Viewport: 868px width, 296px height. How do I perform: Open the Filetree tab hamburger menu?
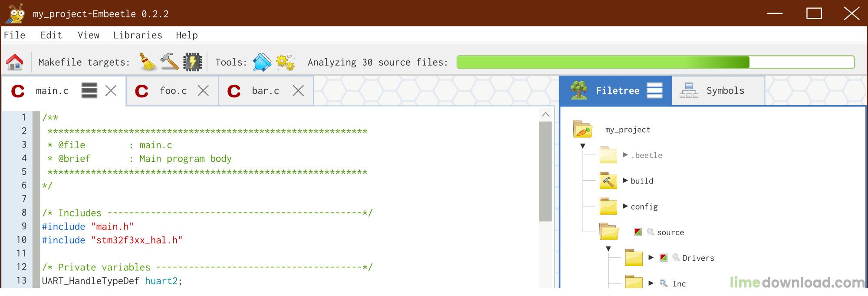654,90
